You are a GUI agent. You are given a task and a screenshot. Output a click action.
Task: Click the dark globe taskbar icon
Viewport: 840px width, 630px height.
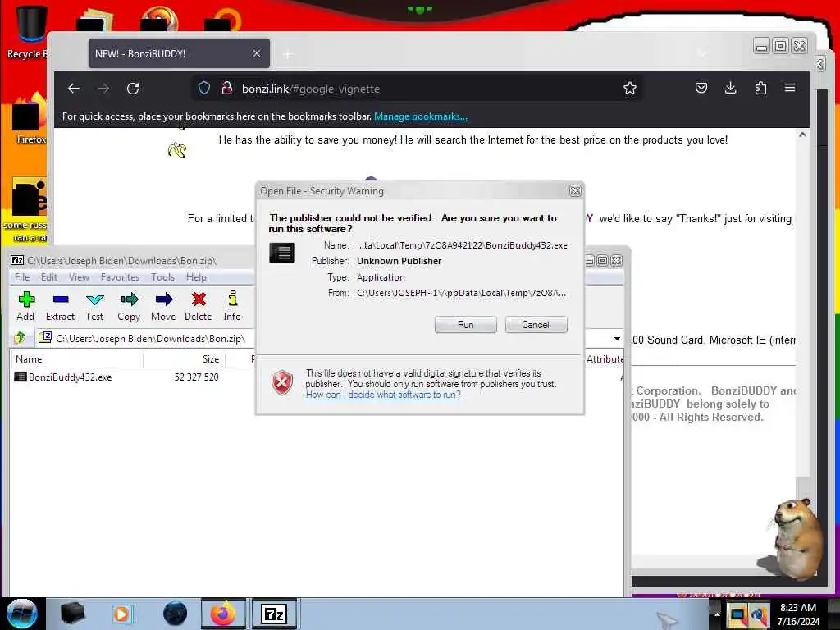pos(176,614)
